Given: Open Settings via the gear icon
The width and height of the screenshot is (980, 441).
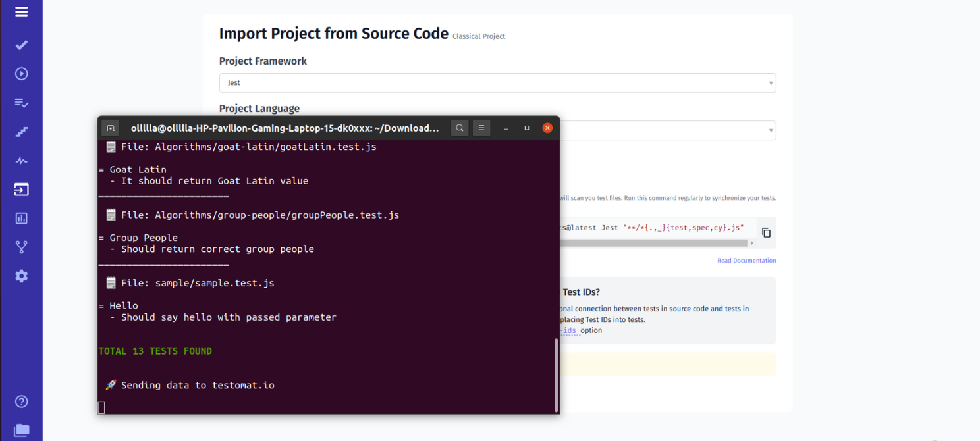Looking at the screenshot, I should click(20, 276).
